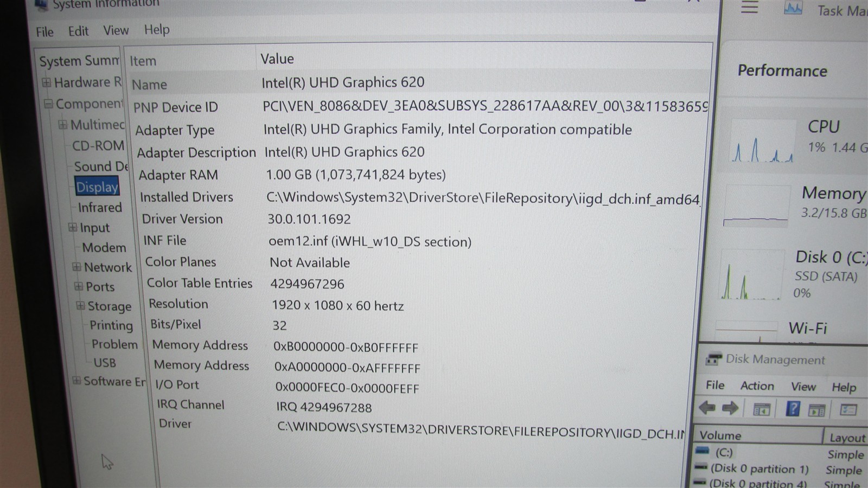Open the File menu in System Information
Viewport: 868px width, 488px height.
tap(44, 32)
